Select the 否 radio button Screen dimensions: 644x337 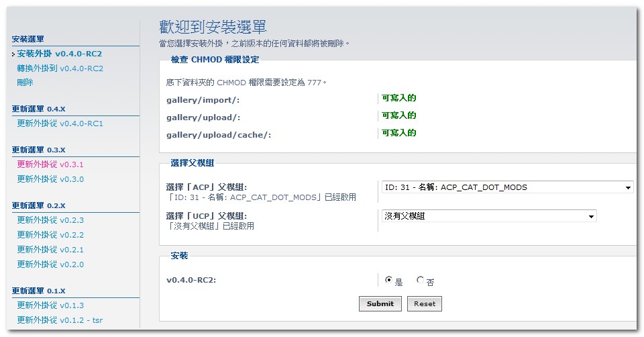click(x=420, y=280)
